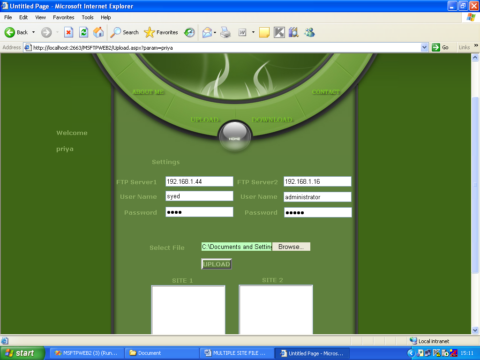This screenshot has width=480, height=360.
Task: Click the Edit document toolbar icon
Action: click(x=242, y=32)
